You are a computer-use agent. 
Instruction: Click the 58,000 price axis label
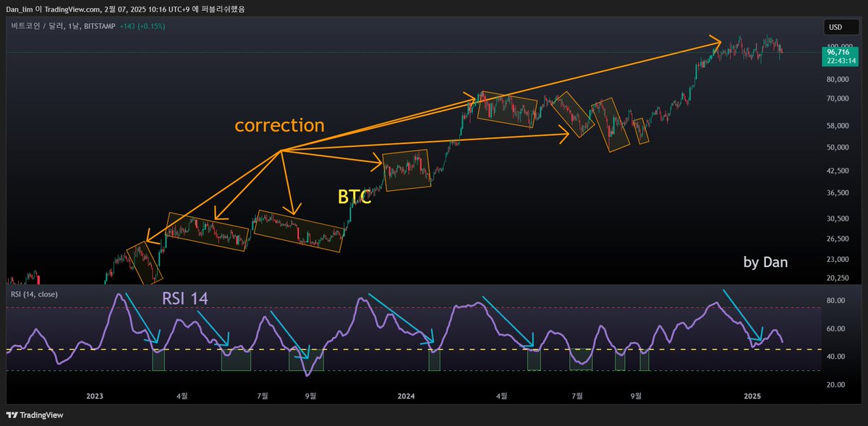click(x=838, y=126)
